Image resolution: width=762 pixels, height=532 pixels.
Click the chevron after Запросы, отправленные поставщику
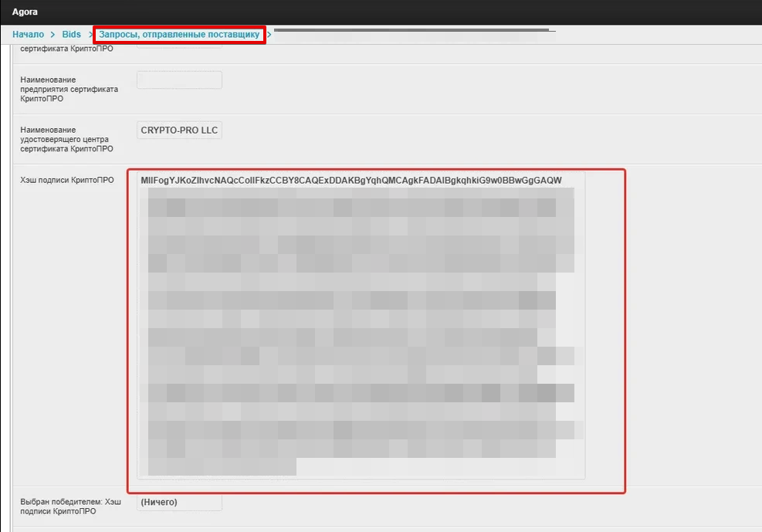click(x=269, y=35)
